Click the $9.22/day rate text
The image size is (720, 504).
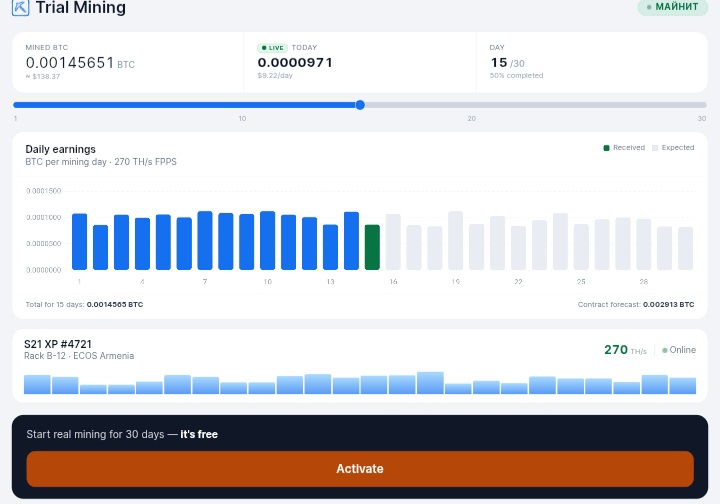(275, 75)
